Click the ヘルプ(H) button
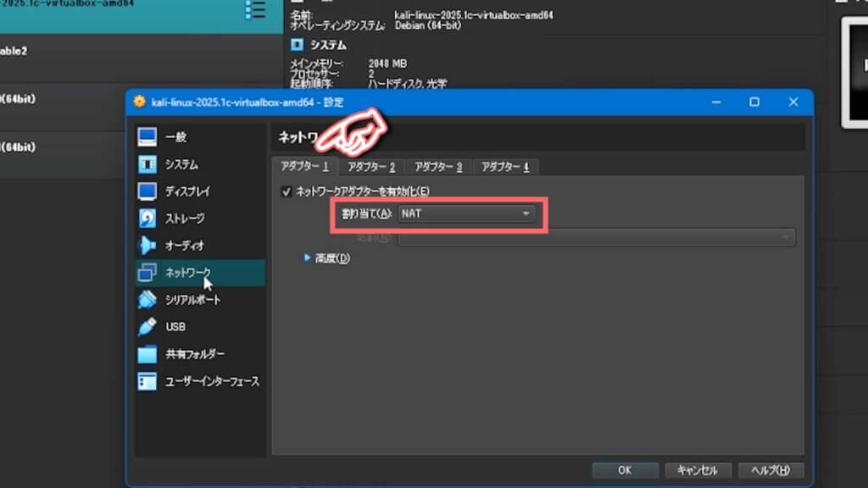This screenshot has height=488, width=868. click(x=771, y=470)
